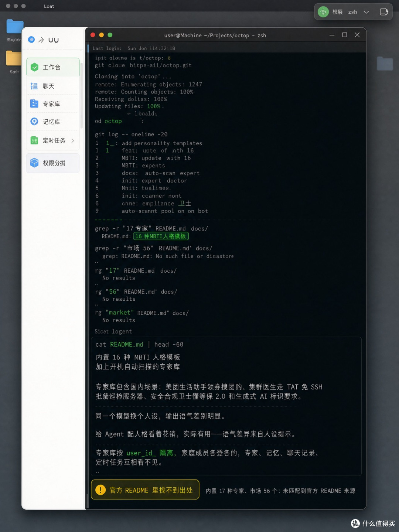
Task: Click the sidebar vertical scrollbar
Action: 81,96
